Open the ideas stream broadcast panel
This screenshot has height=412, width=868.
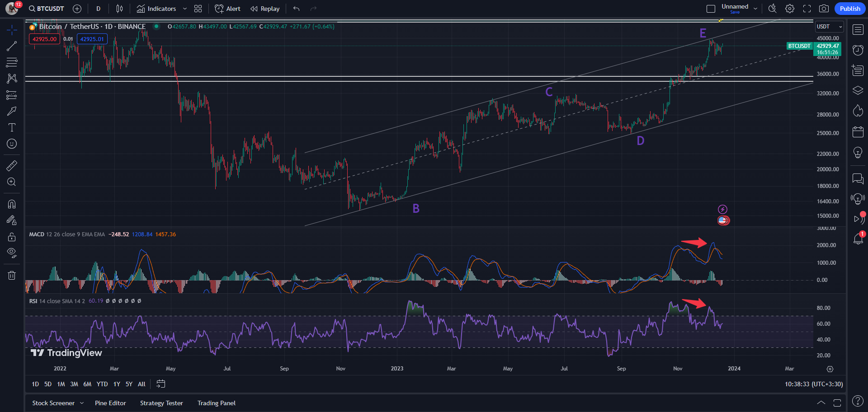pos(858,199)
